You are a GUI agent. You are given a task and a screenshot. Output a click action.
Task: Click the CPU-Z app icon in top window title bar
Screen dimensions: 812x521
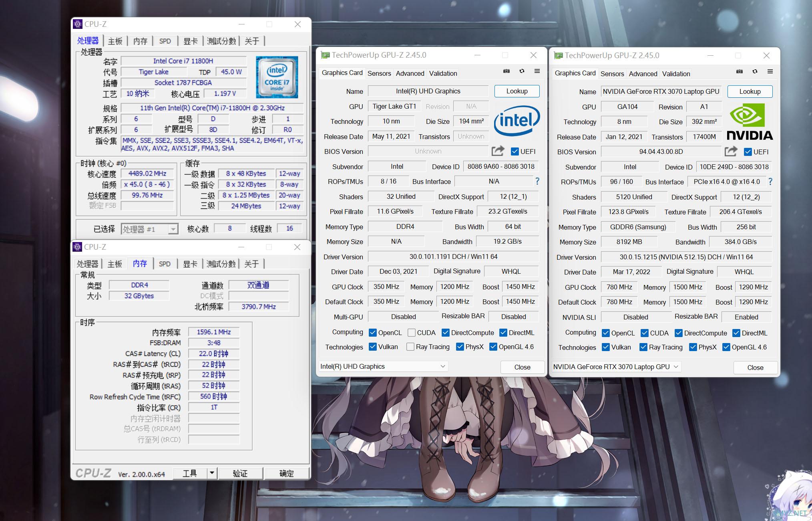point(78,24)
